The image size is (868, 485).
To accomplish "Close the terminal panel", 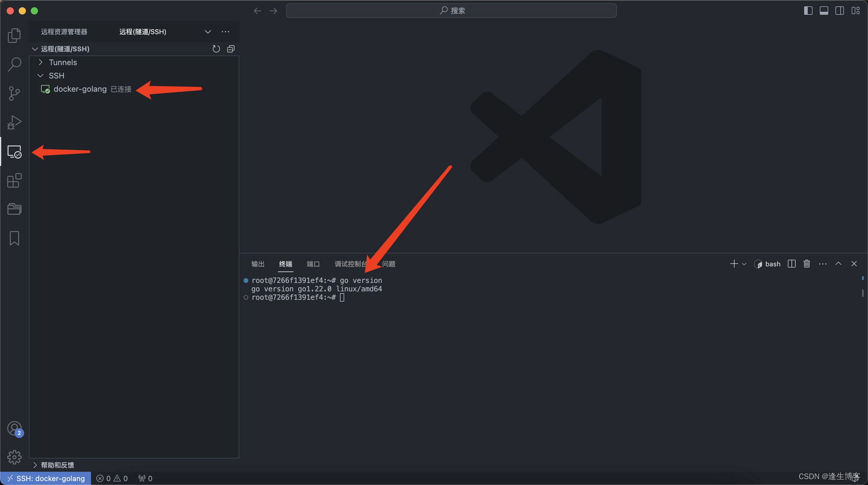I will click(854, 264).
